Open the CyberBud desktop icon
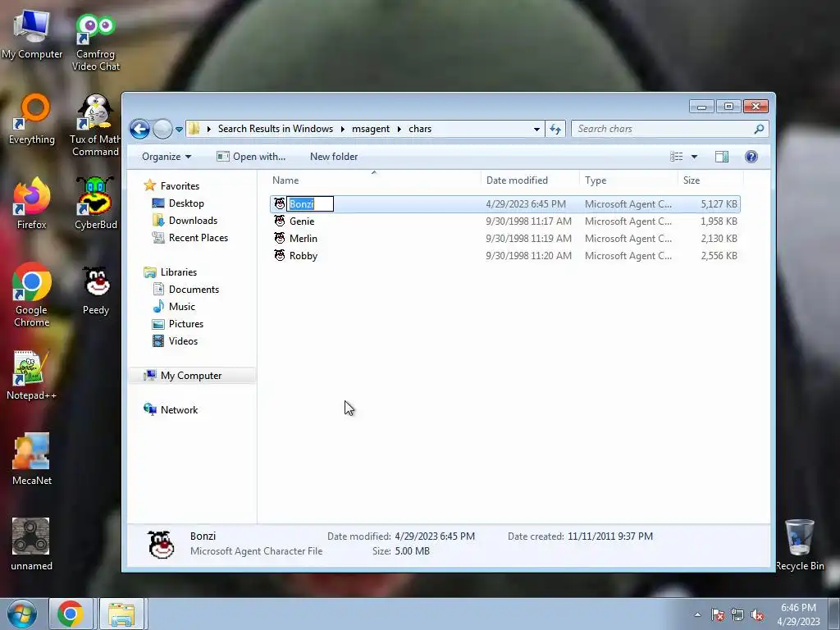840x630 pixels. coord(95,203)
